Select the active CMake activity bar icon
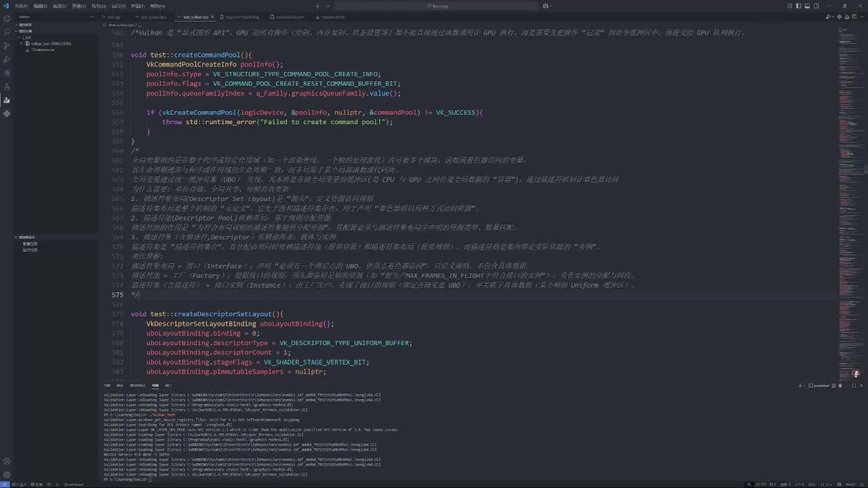 [7, 100]
